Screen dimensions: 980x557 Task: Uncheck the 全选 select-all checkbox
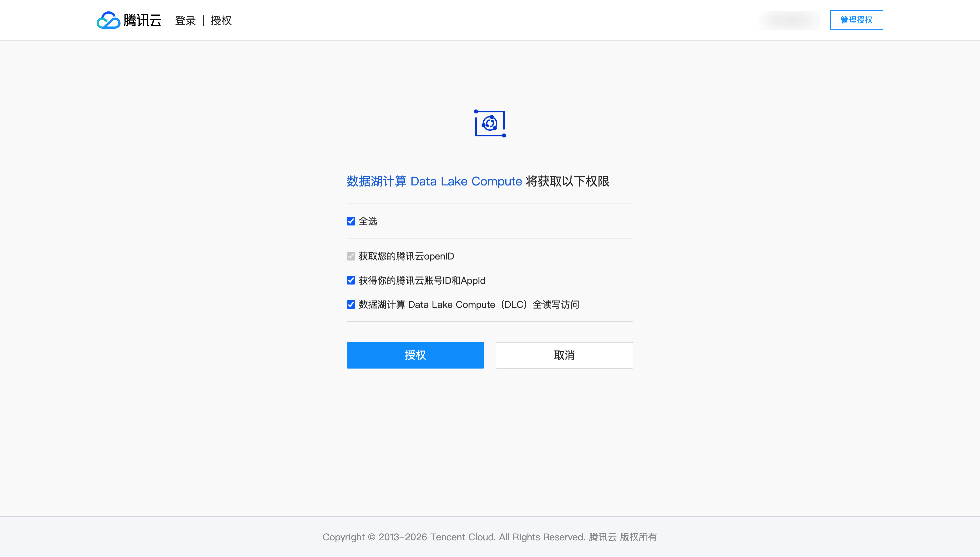point(351,221)
